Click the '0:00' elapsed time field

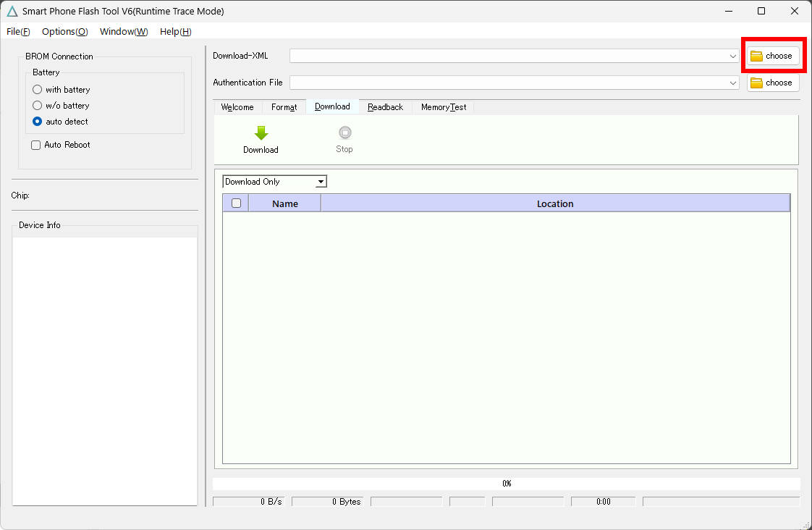point(604,502)
